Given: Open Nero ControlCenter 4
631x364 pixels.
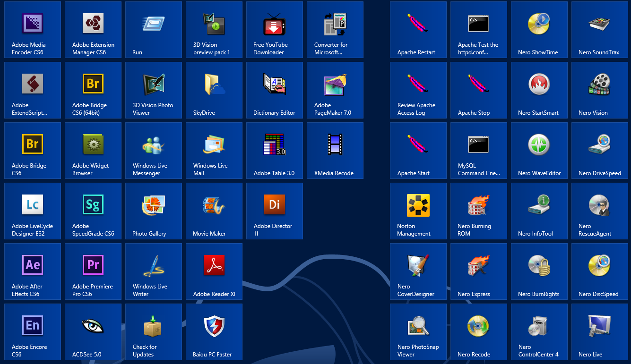Looking at the screenshot, I should point(539,332).
